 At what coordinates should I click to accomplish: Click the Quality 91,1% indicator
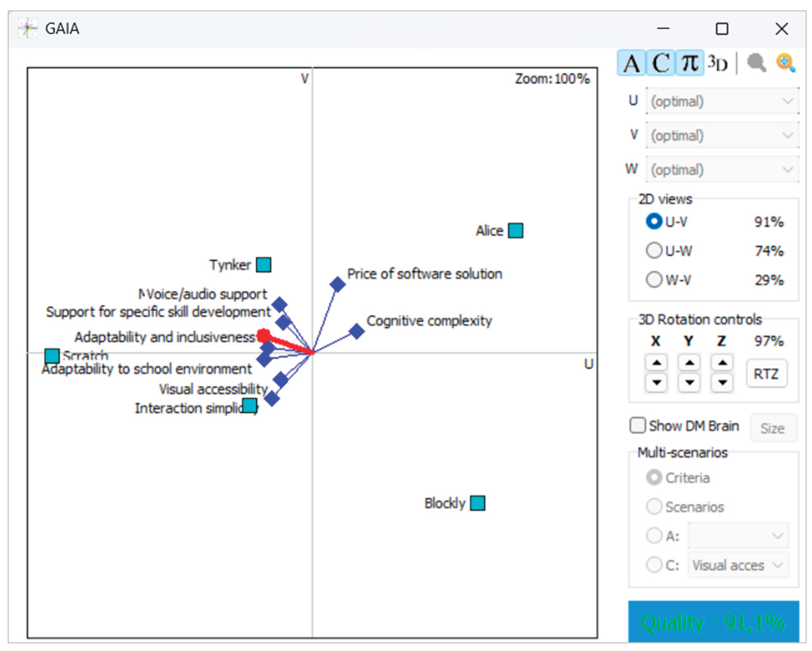(x=714, y=622)
